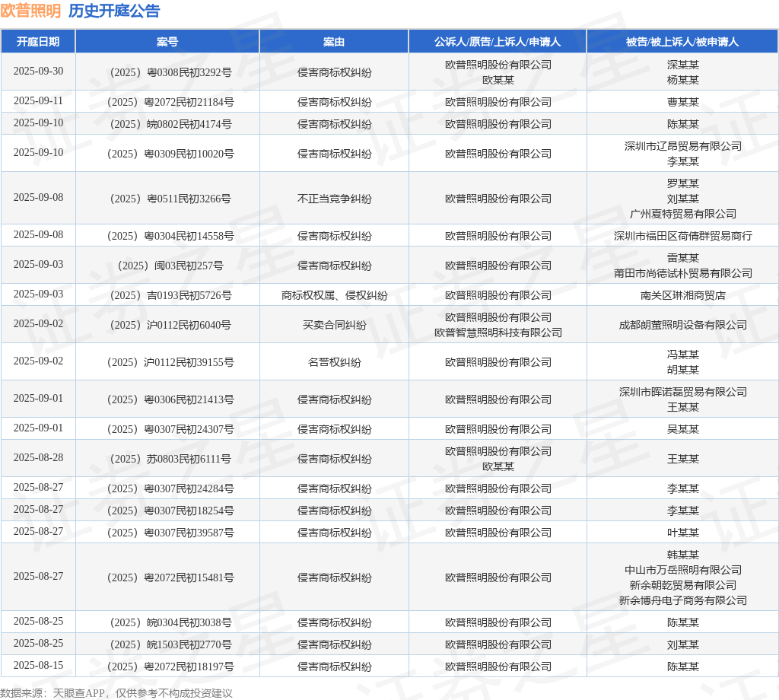This screenshot has width=779, height=700.
Task: Click date cell 2025-08-15
Action: click(x=38, y=665)
